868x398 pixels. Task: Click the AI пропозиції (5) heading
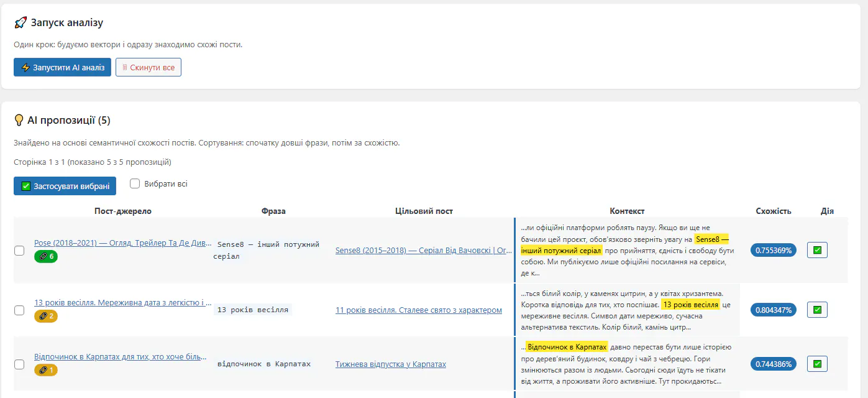point(62,120)
